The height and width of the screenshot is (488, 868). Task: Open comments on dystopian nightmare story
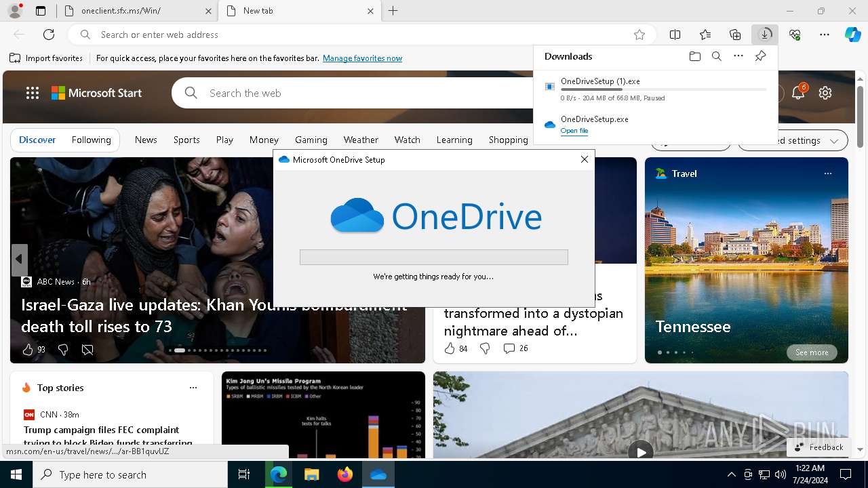pos(515,348)
